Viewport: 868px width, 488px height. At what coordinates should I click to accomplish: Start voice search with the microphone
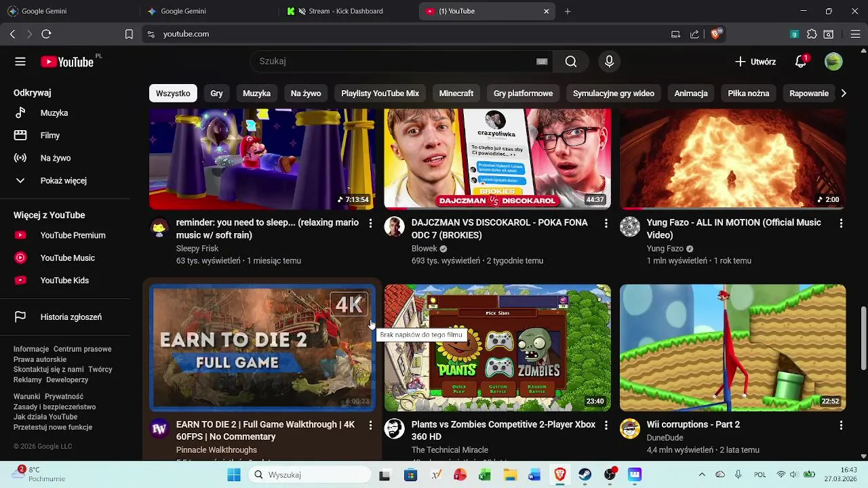(609, 62)
